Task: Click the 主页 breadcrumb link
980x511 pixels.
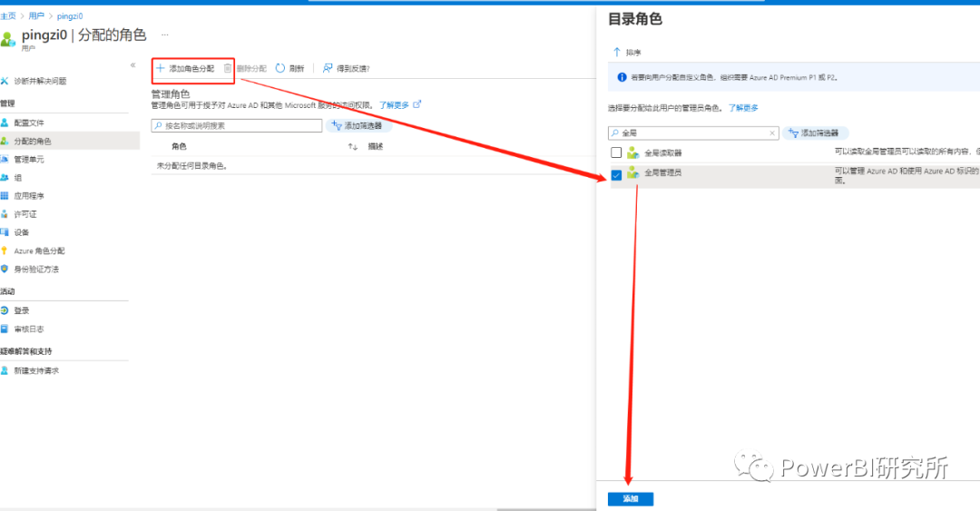Action: (x=8, y=15)
